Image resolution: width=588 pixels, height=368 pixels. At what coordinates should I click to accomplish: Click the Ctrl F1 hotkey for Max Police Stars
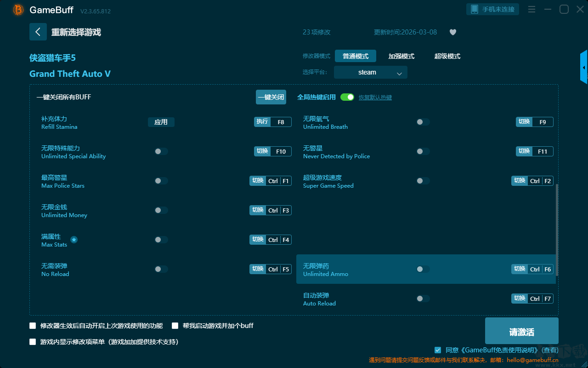[271, 181]
